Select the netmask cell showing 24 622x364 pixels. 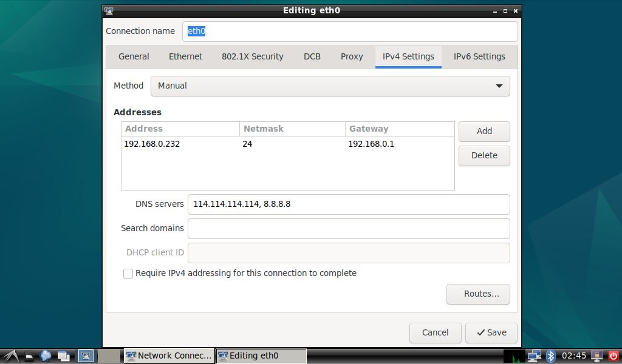[x=292, y=144]
